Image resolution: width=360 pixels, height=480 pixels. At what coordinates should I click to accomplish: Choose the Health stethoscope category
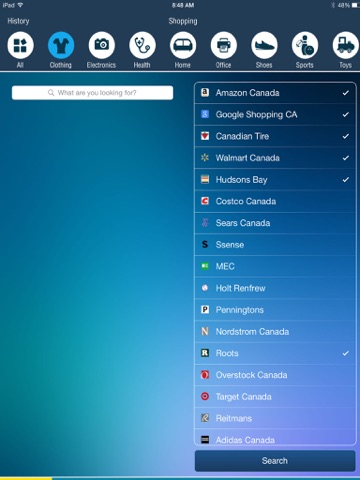point(142,45)
